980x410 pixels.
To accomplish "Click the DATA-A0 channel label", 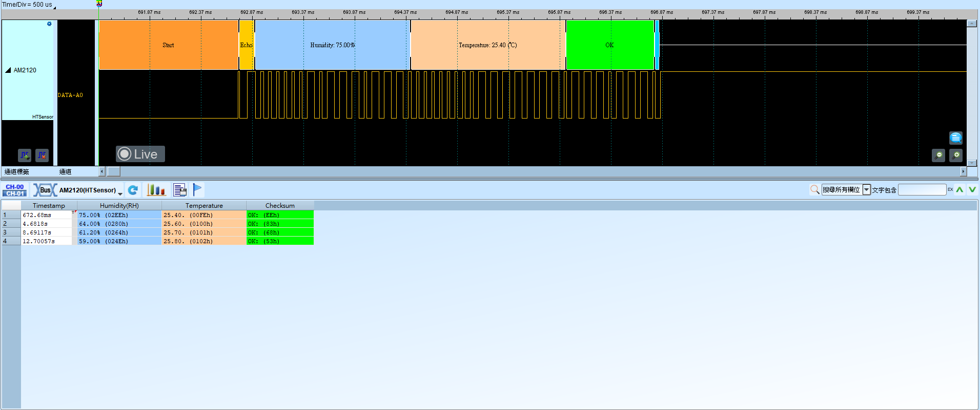I will 70,95.
